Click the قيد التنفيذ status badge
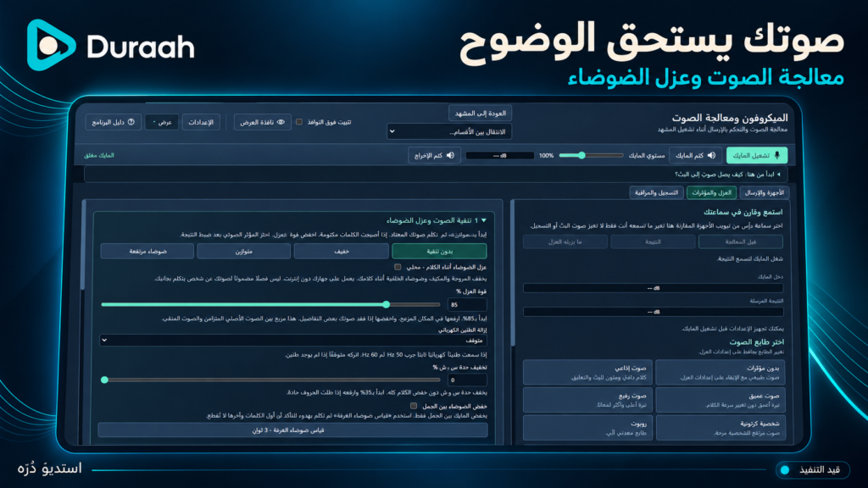This screenshot has height=488, width=868. click(813, 469)
